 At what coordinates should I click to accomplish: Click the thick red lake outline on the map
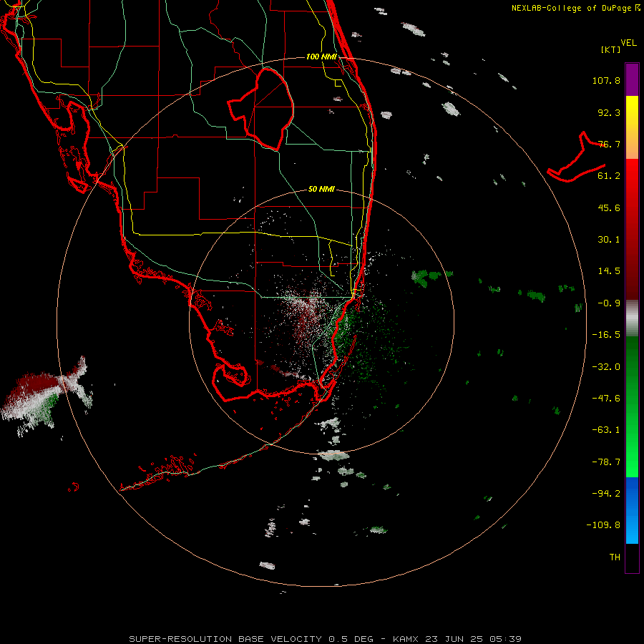tap(261, 109)
